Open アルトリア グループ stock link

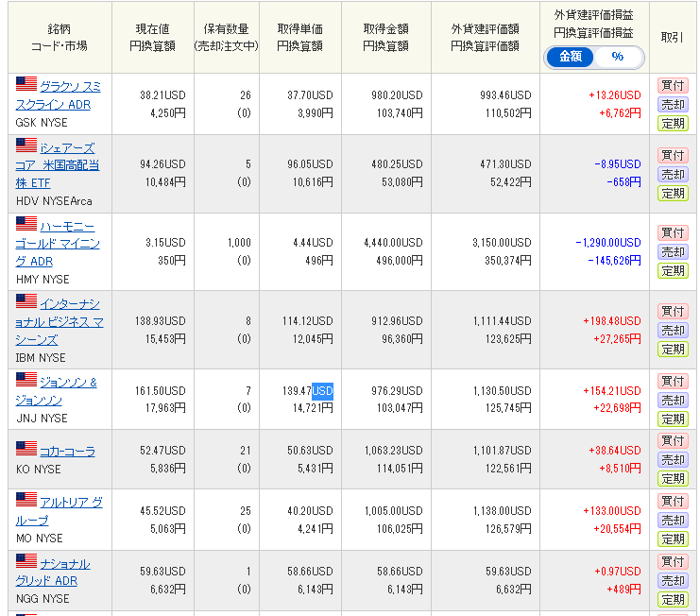pyautogui.click(x=59, y=511)
